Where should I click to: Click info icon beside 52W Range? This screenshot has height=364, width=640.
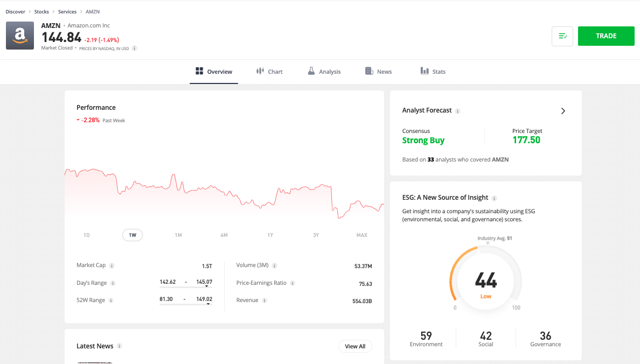(x=112, y=300)
